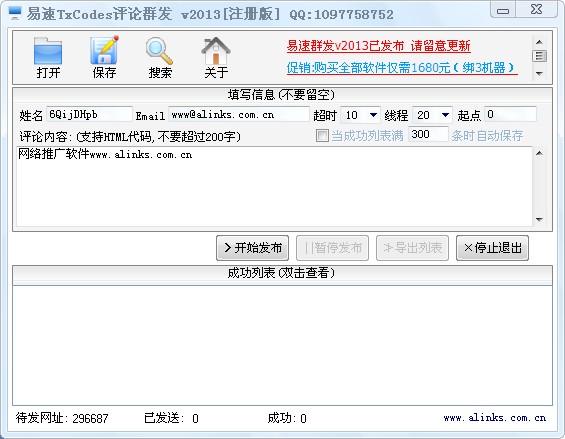
Task: Click the 成功: 0 status text
Action: coord(287,418)
